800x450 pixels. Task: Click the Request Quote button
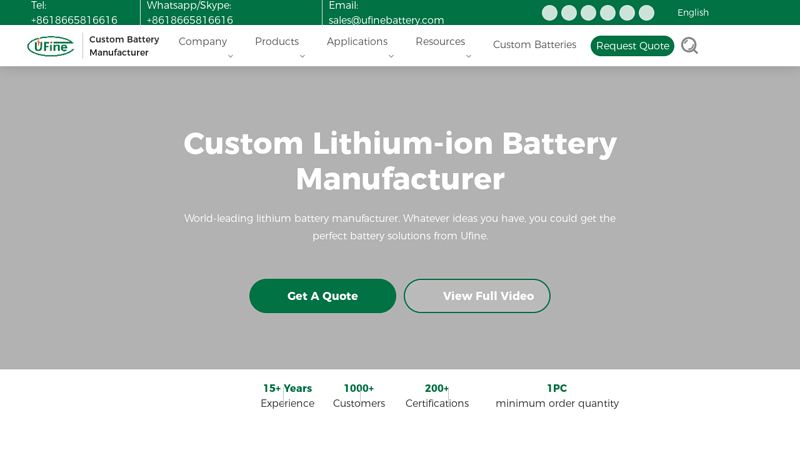pyautogui.click(x=632, y=46)
